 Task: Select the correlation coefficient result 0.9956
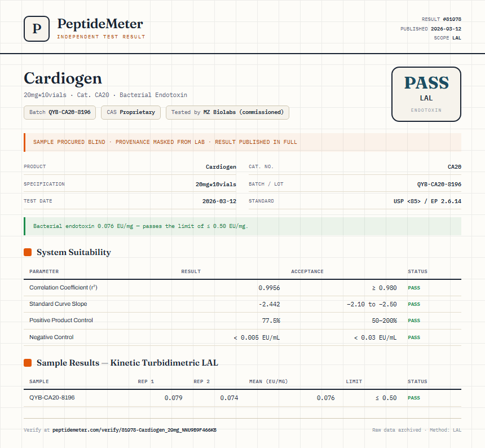pos(269,288)
